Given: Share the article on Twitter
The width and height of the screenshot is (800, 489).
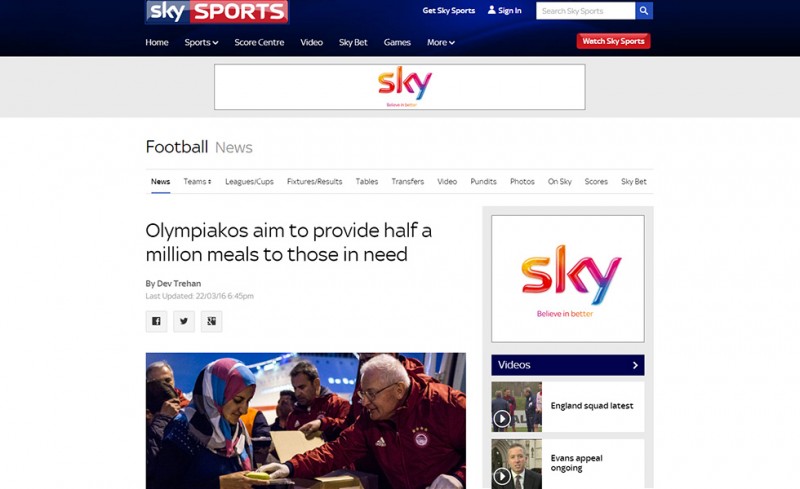Looking at the screenshot, I should (184, 321).
